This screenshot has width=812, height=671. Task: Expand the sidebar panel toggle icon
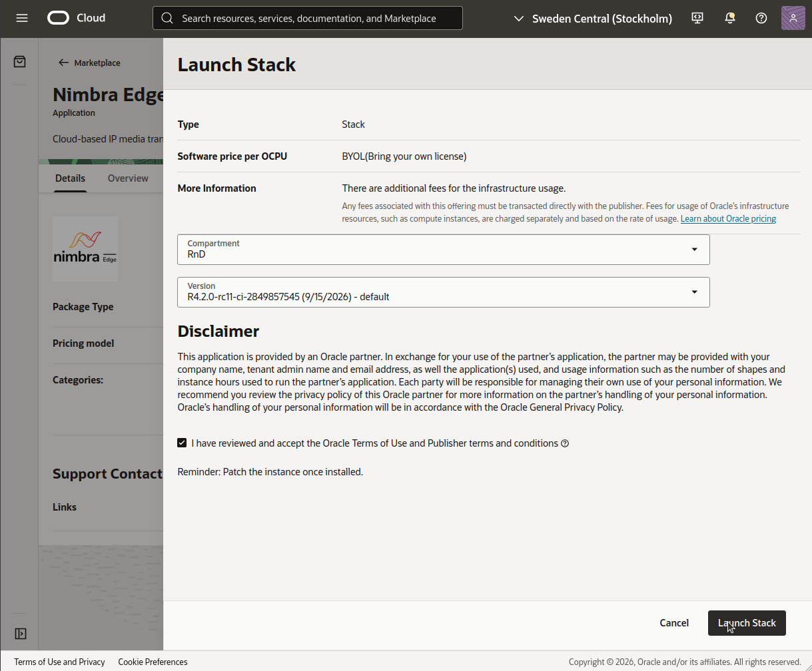20,633
